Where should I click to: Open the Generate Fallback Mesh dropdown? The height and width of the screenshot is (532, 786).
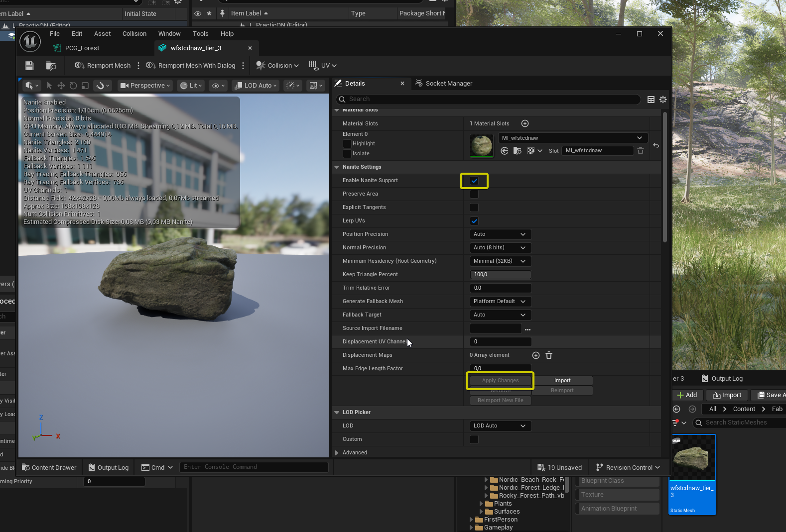[500, 302]
